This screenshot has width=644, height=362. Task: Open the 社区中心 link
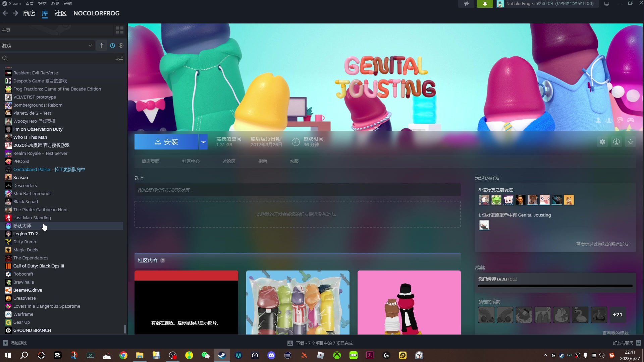[x=191, y=162]
